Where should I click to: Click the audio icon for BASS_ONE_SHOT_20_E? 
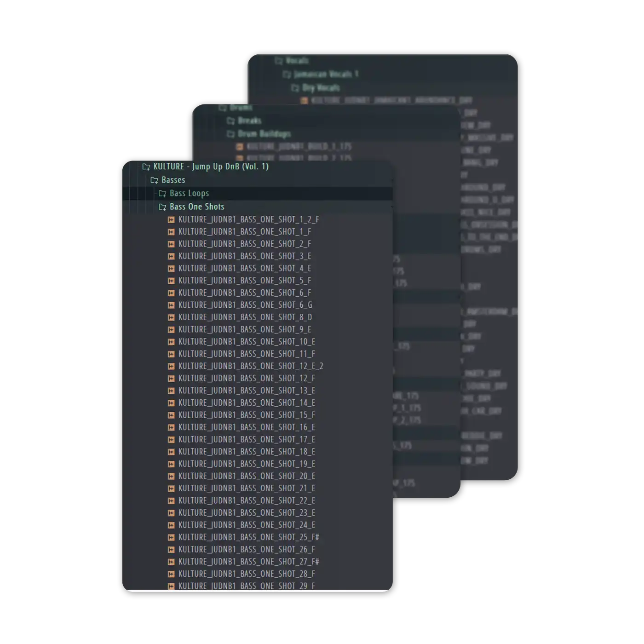click(x=171, y=477)
